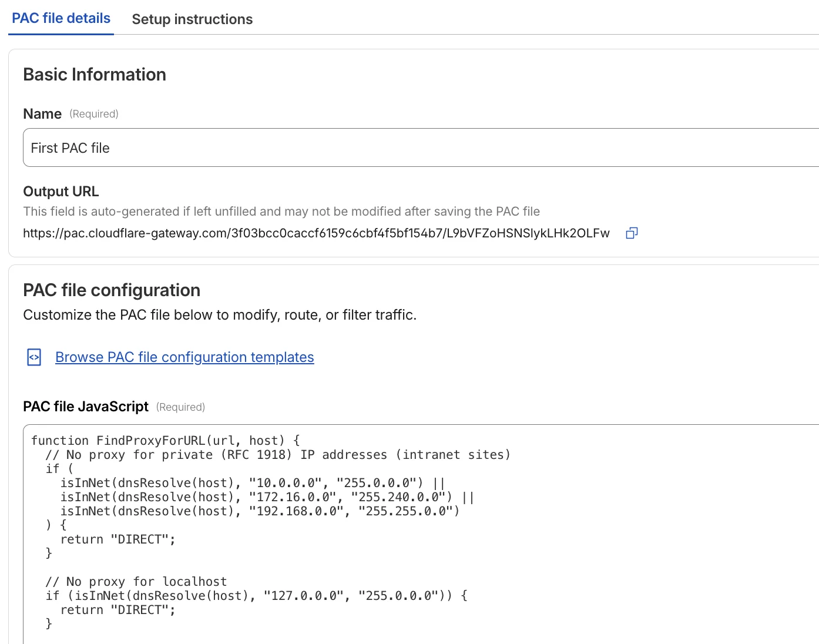This screenshot has height=644, width=819.
Task: Click the Output URL label
Action: [61, 192]
